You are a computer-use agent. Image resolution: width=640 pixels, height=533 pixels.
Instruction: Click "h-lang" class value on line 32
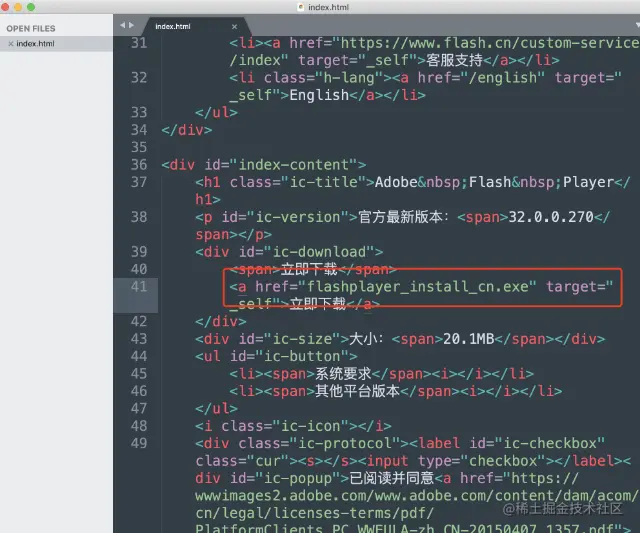pyautogui.click(x=349, y=78)
